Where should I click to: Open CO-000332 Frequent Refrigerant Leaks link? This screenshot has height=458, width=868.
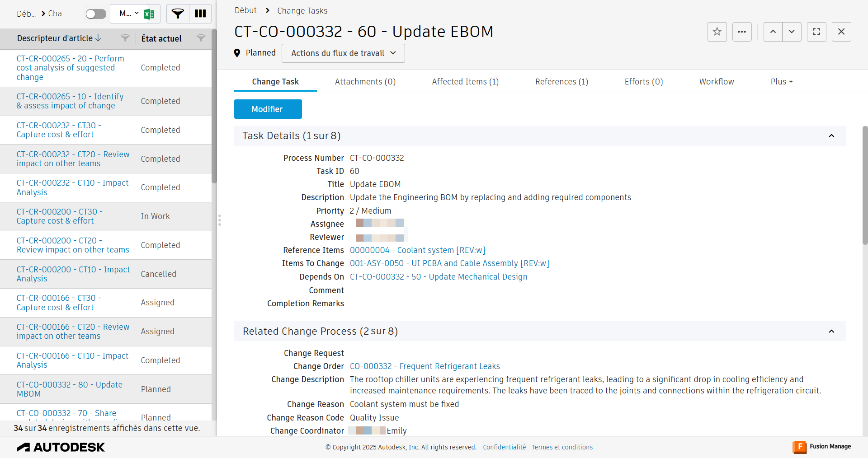425,366
